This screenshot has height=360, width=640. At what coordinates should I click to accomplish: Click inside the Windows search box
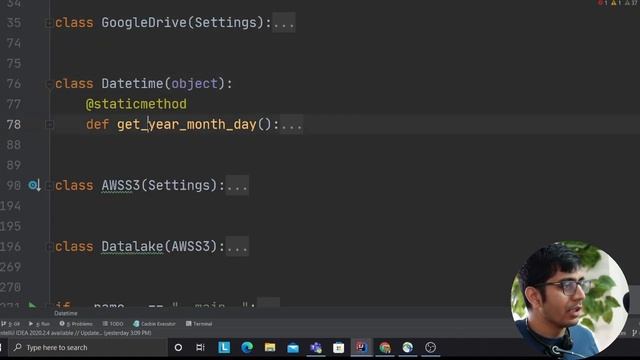(x=87, y=348)
